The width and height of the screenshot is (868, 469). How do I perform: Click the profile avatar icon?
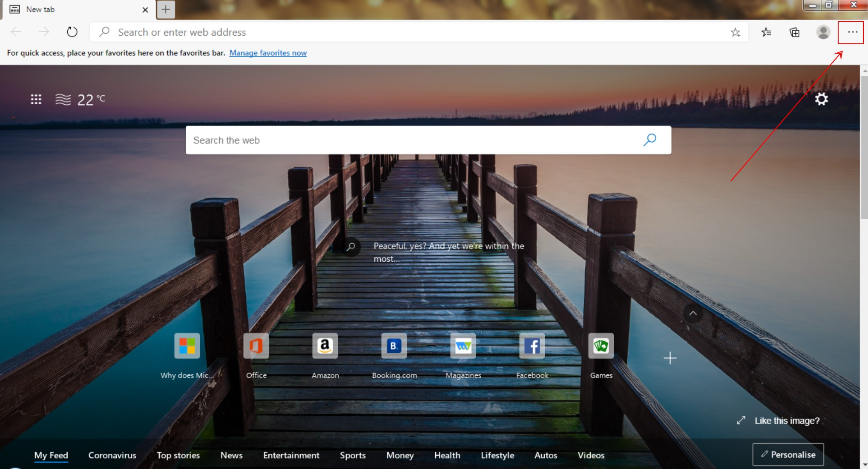822,32
